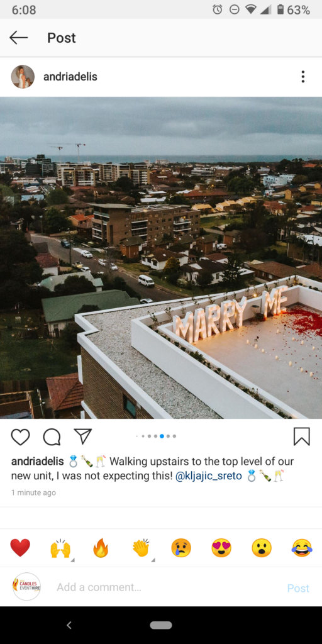Insert red heart emoji reaction

(20, 548)
